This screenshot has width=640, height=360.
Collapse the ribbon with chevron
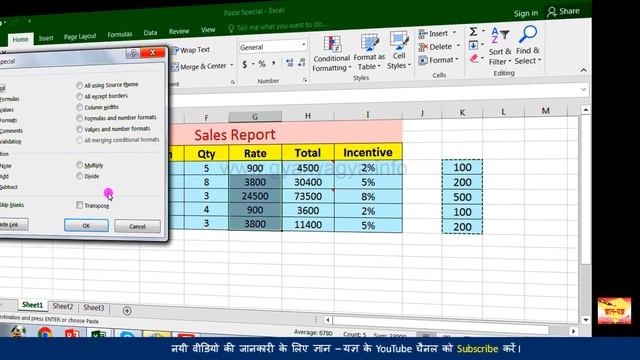pos(584,70)
